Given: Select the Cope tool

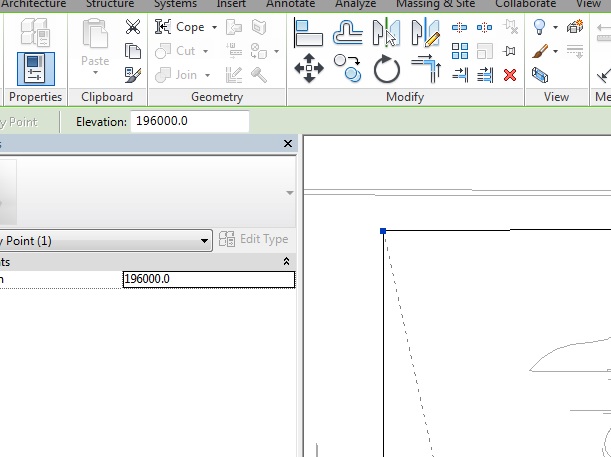Looking at the screenshot, I should tap(180, 27).
